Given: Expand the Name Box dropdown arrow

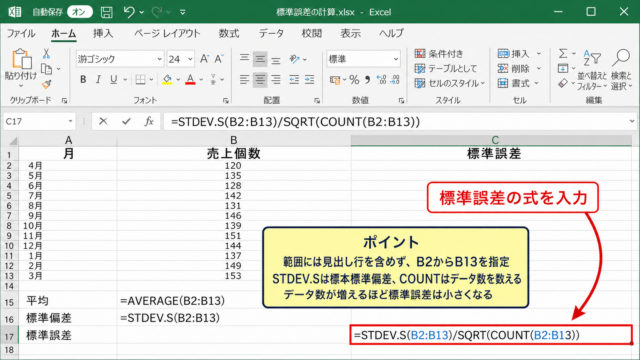Looking at the screenshot, I should (x=70, y=121).
